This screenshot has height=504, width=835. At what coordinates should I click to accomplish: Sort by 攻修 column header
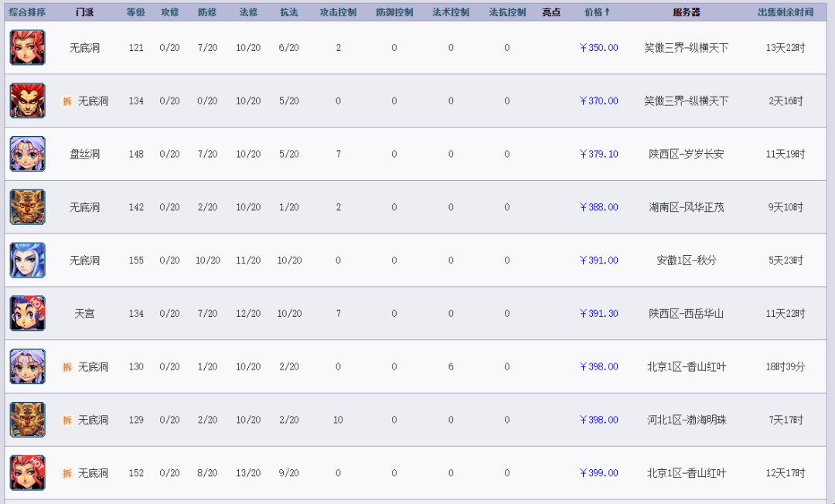pos(170,12)
